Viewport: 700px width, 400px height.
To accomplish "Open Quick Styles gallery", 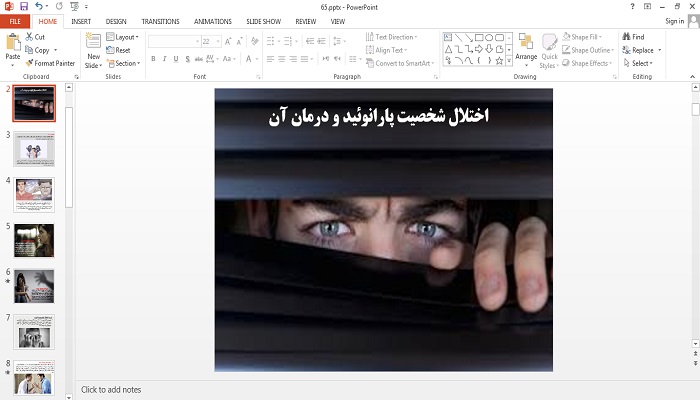I will point(549,52).
